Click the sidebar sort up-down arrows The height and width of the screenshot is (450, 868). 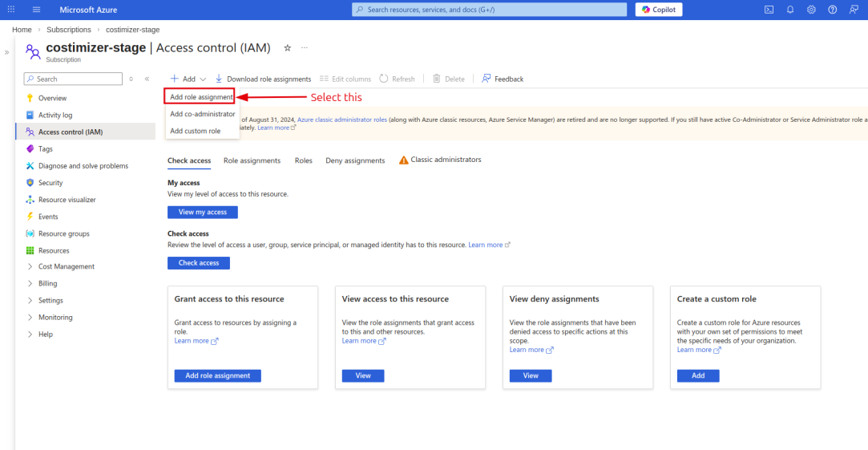coord(131,79)
